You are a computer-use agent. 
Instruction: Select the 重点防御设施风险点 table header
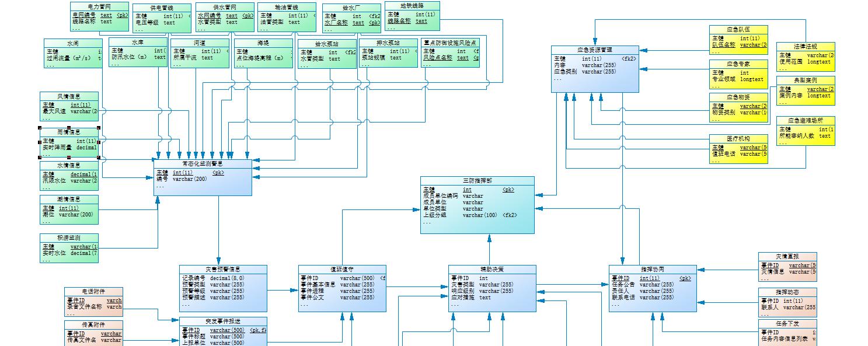[450, 43]
